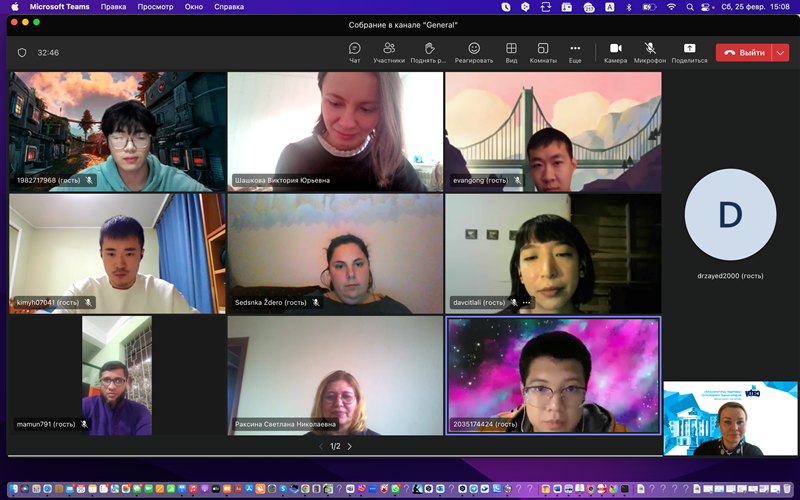Click the battery status icon
Screen dimensions: 800x500
(x=649, y=7)
